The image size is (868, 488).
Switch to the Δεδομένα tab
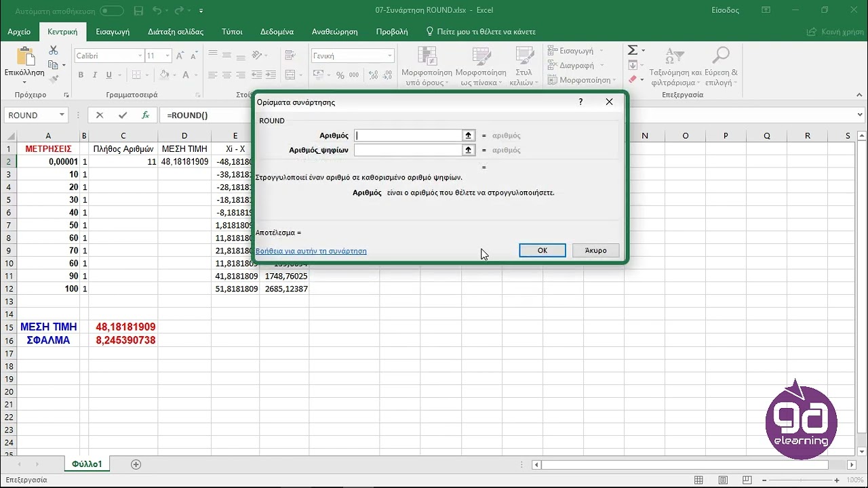277,32
